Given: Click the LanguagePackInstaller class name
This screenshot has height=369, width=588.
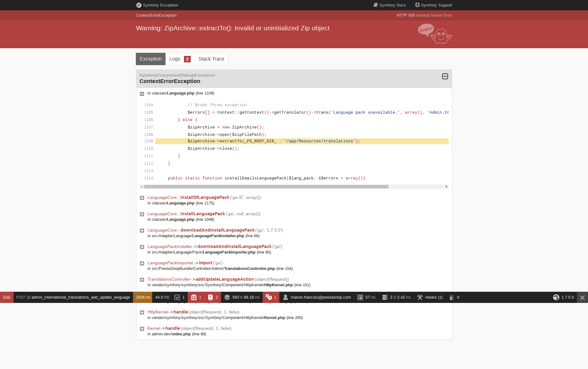Looking at the screenshot, I should click(170, 246).
